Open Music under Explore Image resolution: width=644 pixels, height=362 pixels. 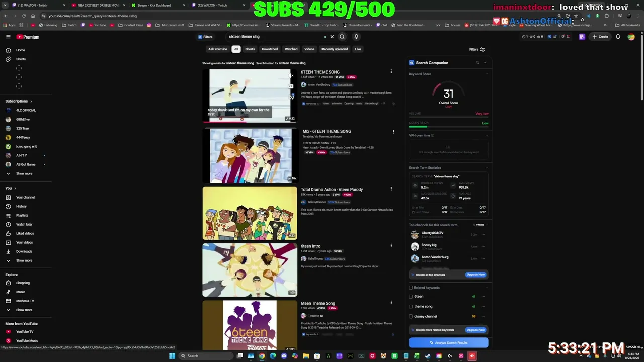(20, 292)
